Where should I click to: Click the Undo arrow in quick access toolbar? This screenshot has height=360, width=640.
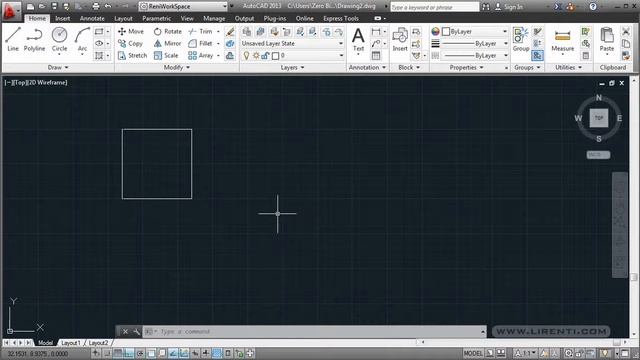[x=108, y=6]
